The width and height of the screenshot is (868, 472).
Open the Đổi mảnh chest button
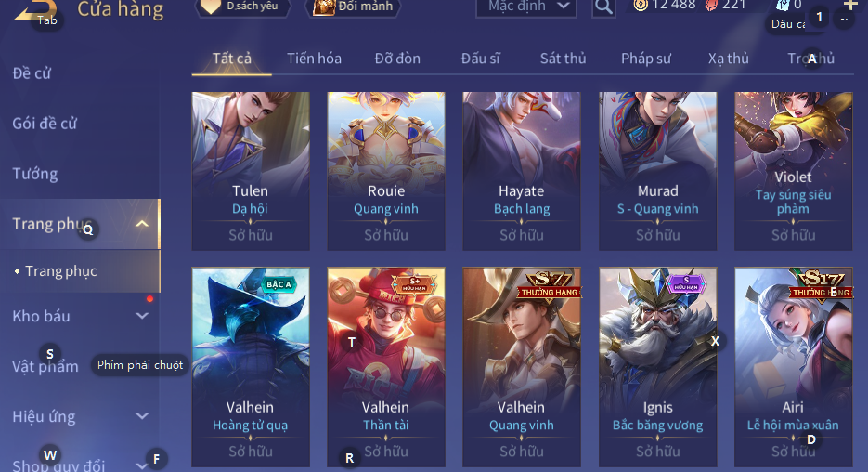click(353, 7)
